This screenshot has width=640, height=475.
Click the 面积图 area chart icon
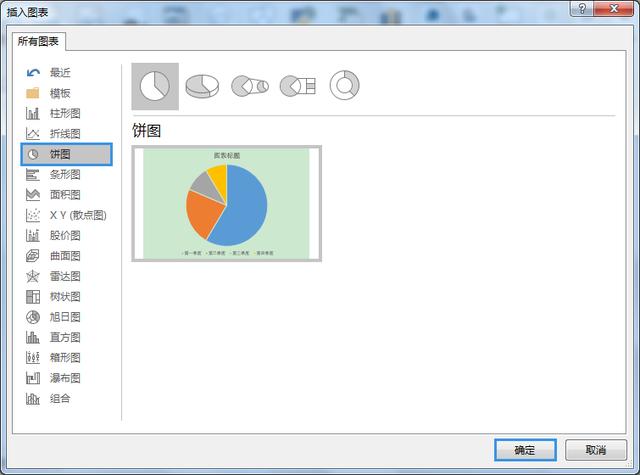coord(33,195)
